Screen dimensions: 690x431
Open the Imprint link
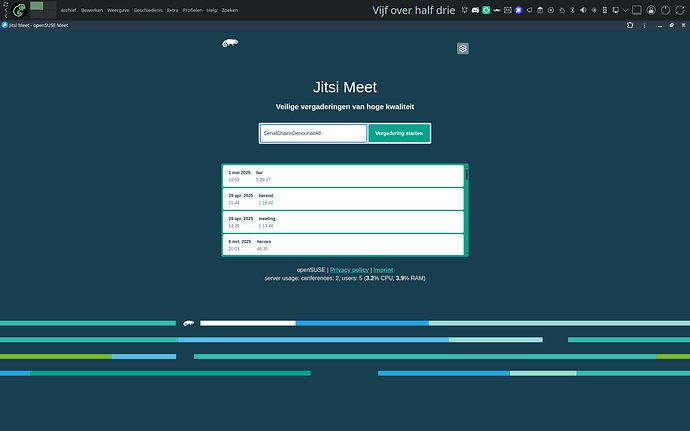click(383, 270)
